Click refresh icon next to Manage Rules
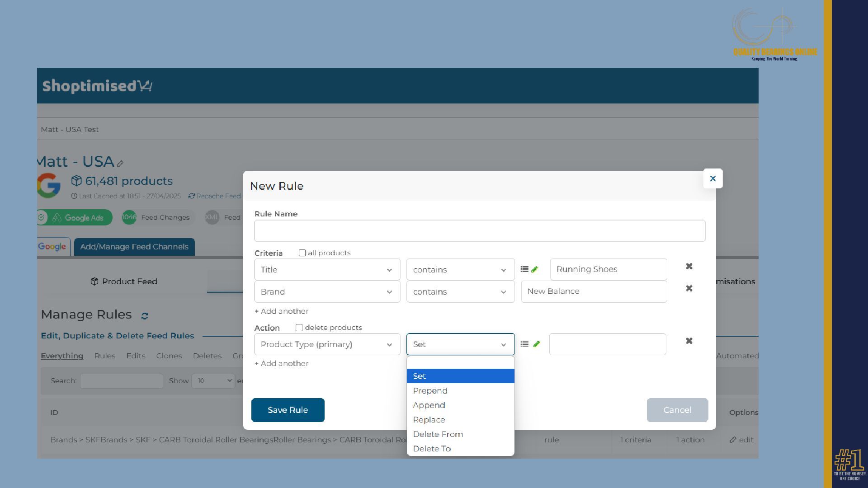This screenshot has height=488, width=868. (x=145, y=316)
